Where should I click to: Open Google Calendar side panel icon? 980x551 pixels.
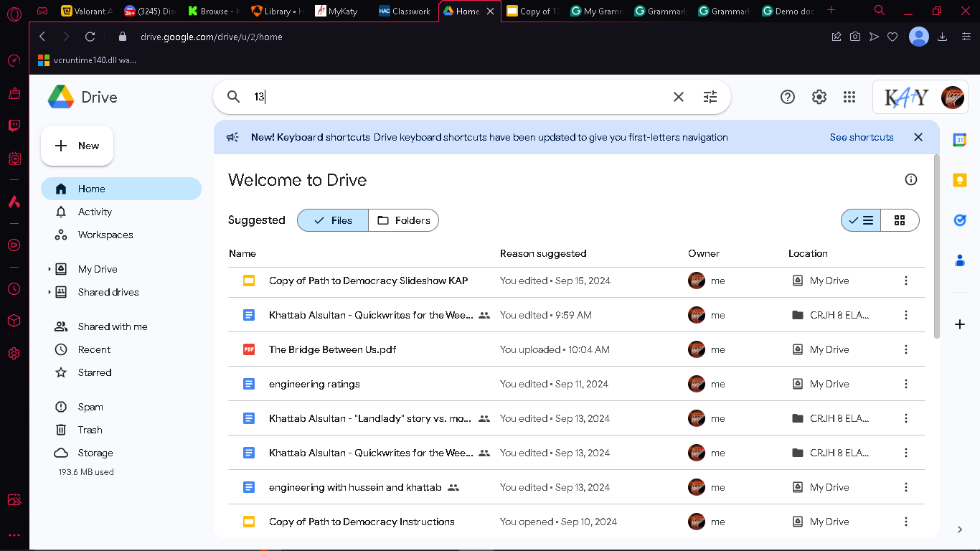[960, 140]
